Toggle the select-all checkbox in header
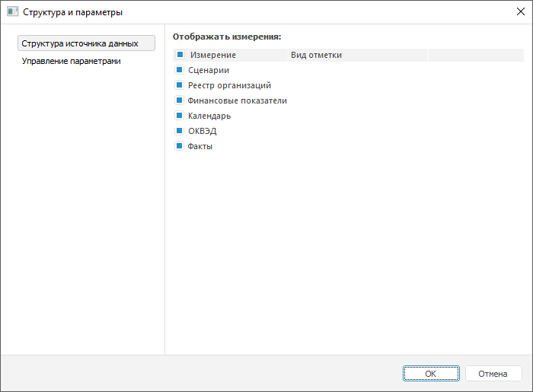This screenshot has width=533, height=392. (180, 55)
